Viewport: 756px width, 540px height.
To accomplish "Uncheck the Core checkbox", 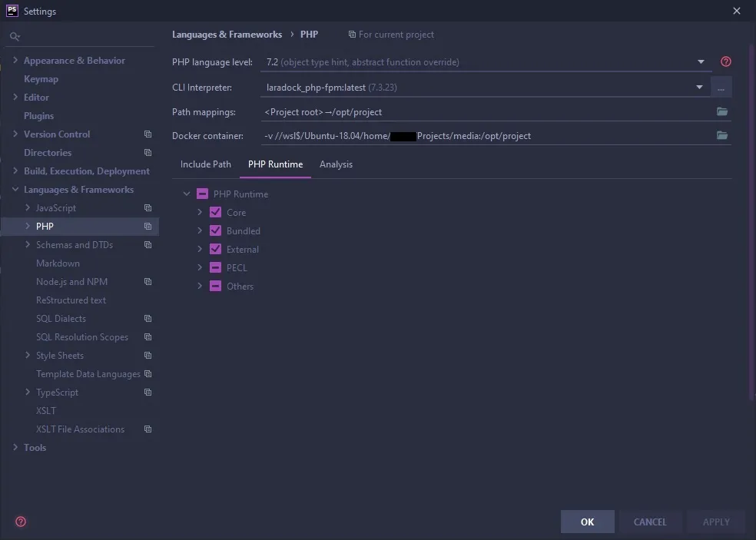I will (216, 212).
